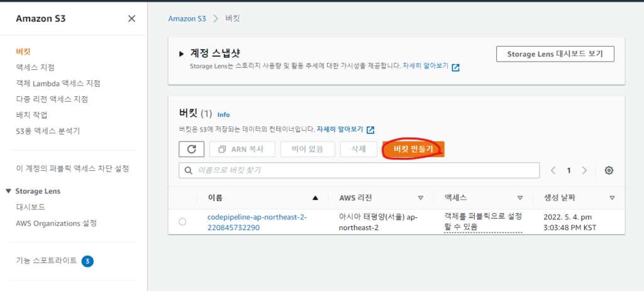Screen dimensions: 644x291
Task: Click the 2022. 5. 4. creation date cell
Action: (x=570, y=222)
